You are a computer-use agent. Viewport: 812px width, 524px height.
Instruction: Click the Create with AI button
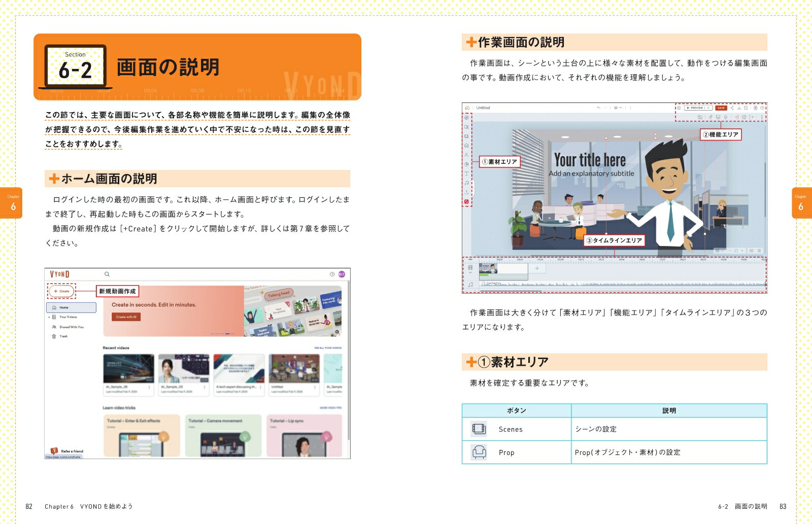pyautogui.click(x=126, y=317)
